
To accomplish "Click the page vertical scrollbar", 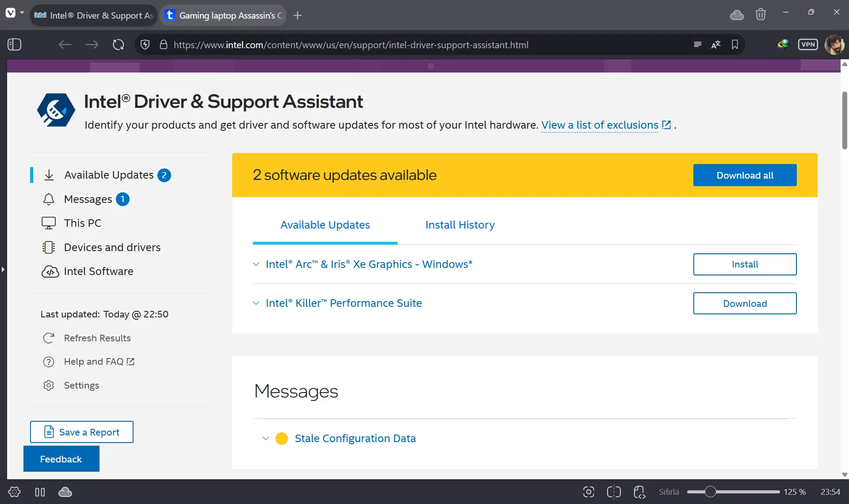I will click(845, 120).
